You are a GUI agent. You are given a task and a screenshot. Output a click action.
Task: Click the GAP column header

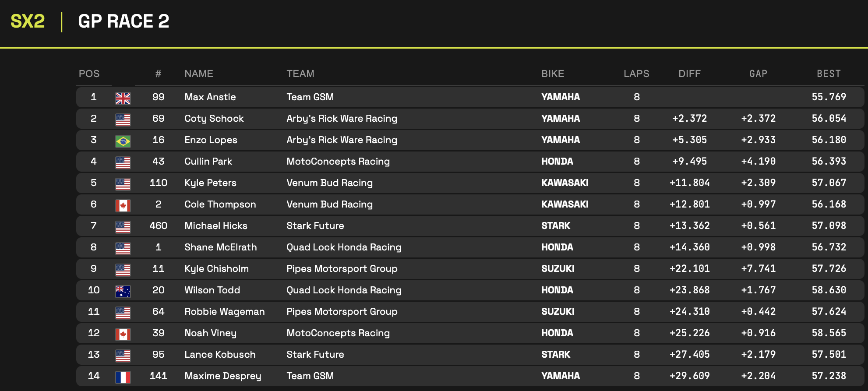pyautogui.click(x=758, y=74)
